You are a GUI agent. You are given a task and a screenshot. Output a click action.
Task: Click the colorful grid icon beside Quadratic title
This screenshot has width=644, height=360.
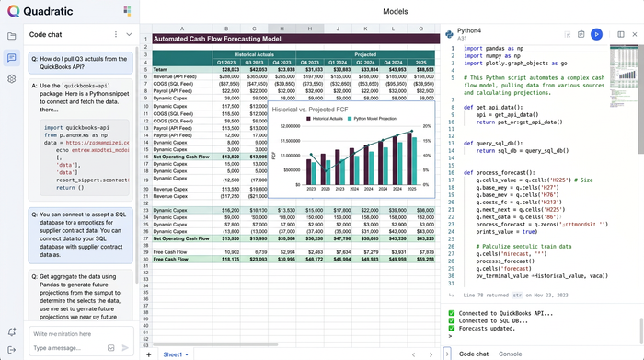click(127, 11)
